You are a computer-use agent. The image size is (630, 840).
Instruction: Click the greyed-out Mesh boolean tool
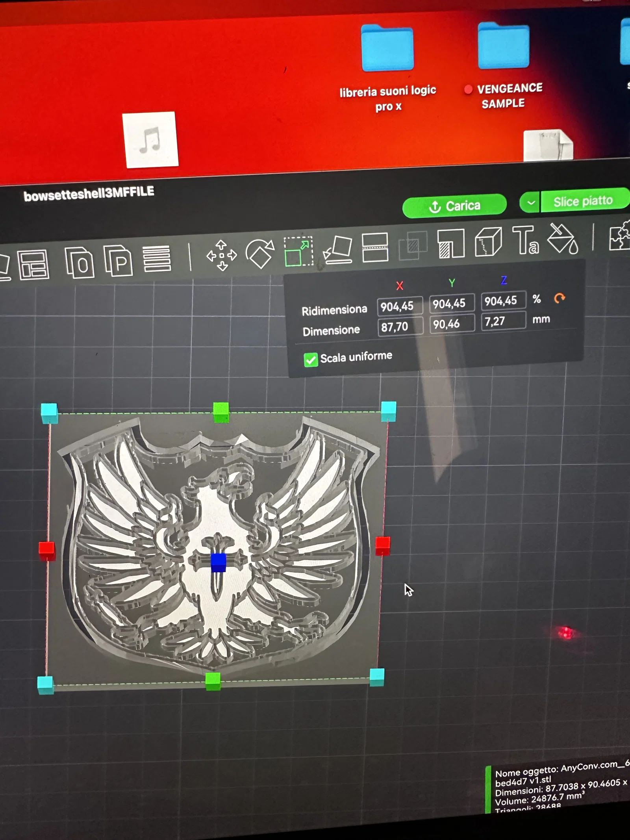[x=413, y=245]
